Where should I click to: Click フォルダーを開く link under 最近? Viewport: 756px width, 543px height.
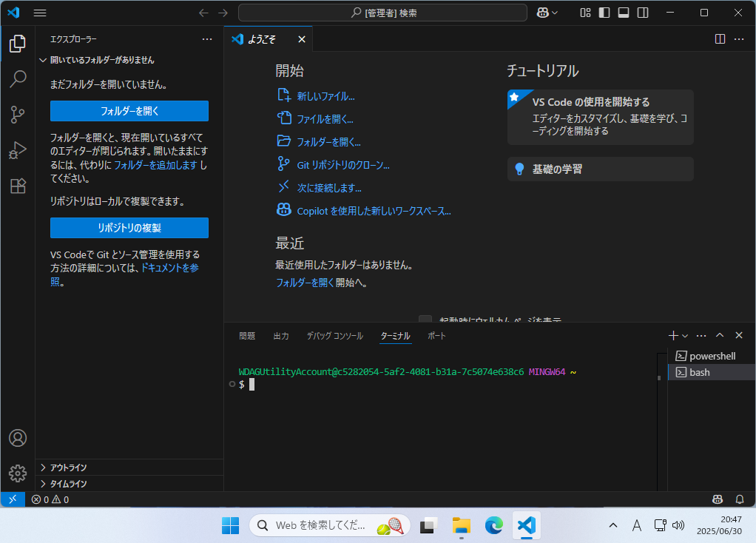pyautogui.click(x=305, y=283)
